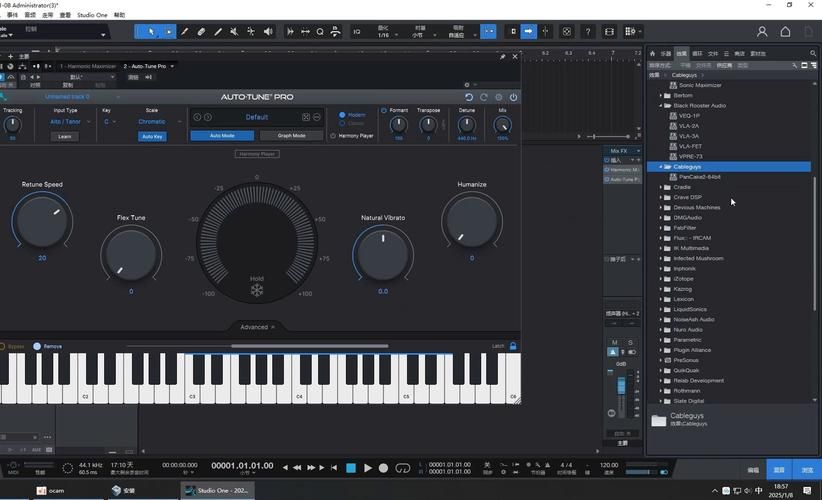Viewport: 822px width, 500px height.
Task: Open the Input Type Alto/Tenor dropdown
Action: tap(69, 122)
